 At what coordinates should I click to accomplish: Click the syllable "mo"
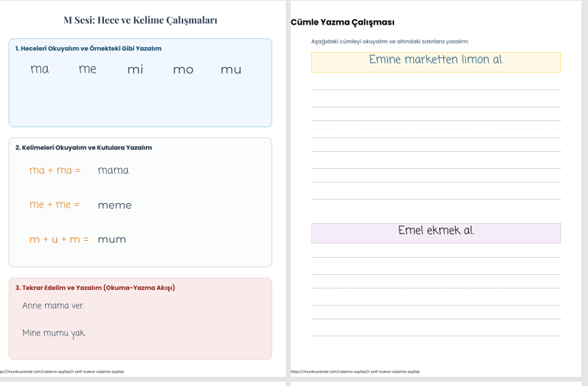[x=183, y=69]
